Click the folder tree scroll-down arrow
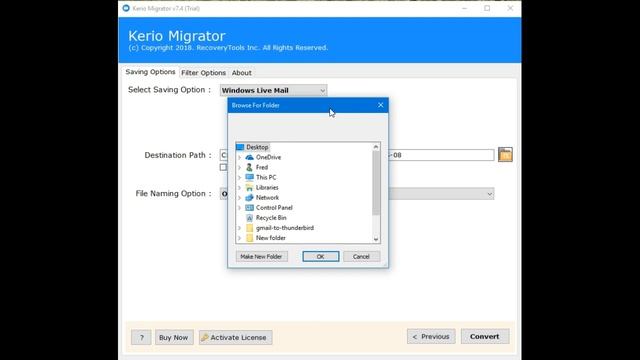 pyautogui.click(x=376, y=239)
